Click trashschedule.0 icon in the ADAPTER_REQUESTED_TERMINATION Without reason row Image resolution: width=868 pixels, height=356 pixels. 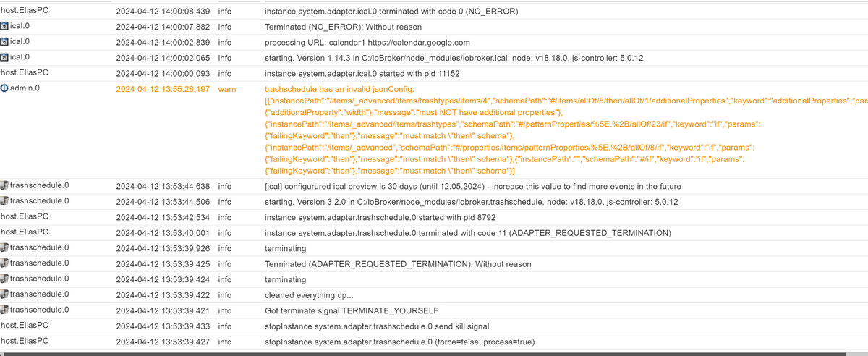pos(4,263)
